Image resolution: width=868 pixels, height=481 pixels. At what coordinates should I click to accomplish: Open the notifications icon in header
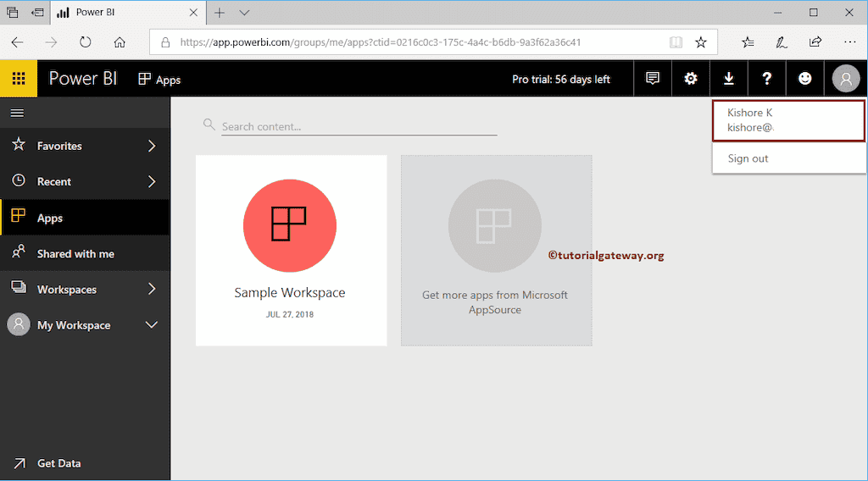click(x=653, y=79)
